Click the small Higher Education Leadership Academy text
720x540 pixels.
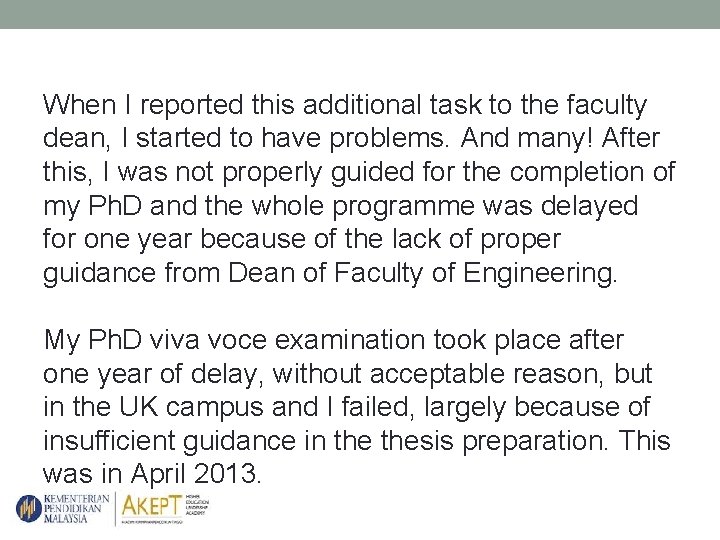[x=197, y=504]
